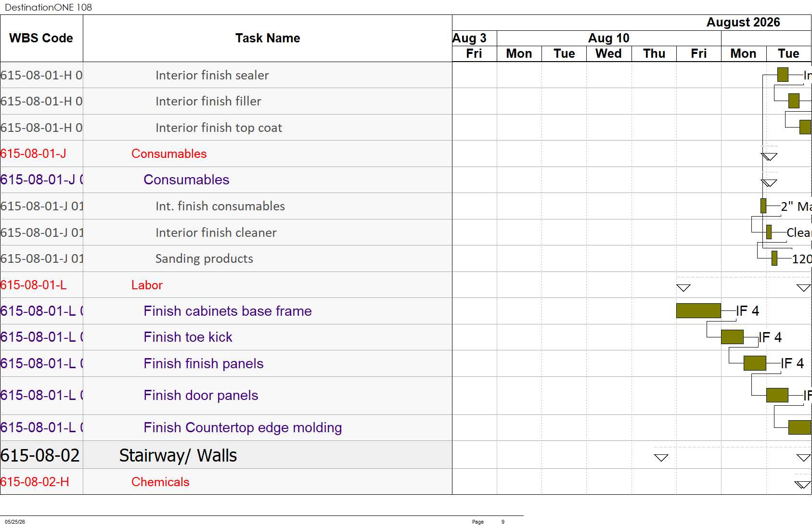Click the Labor summary start triangle marker
The width and height of the screenshot is (812, 528).
683,288
